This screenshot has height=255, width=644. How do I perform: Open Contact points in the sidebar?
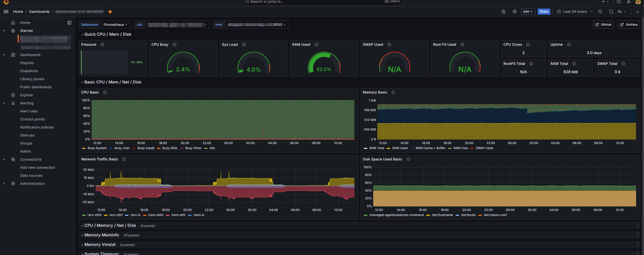click(x=33, y=119)
